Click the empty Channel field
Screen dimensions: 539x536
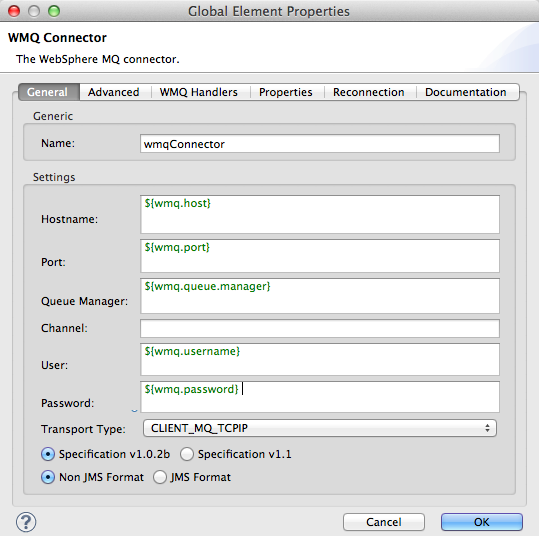[x=320, y=329]
